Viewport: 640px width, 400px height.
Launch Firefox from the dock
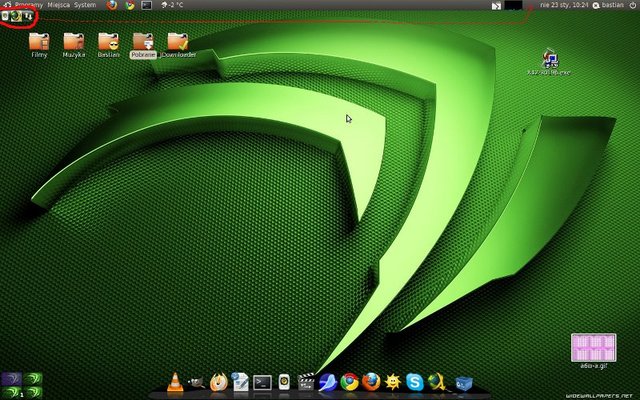pyautogui.click(x=371, y=382)
